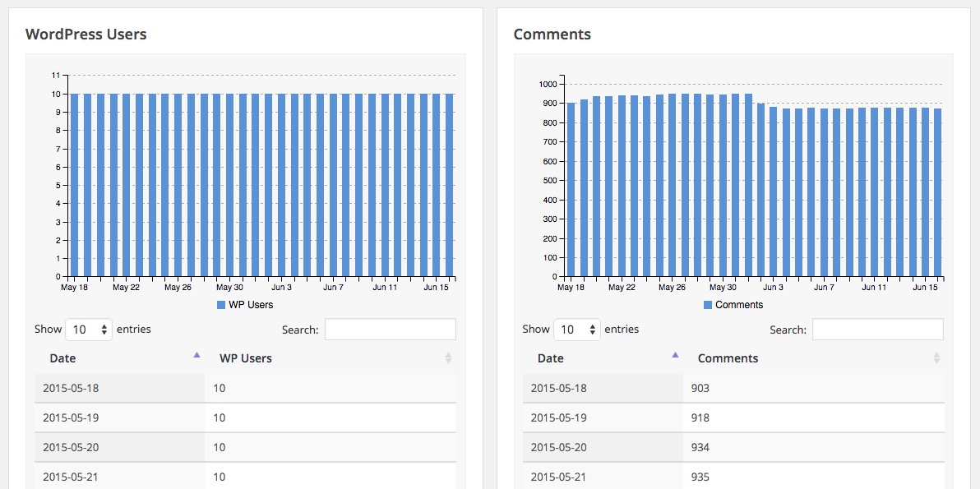Select 2015-05-19 in WordPress Users table

tap(71, 417)
